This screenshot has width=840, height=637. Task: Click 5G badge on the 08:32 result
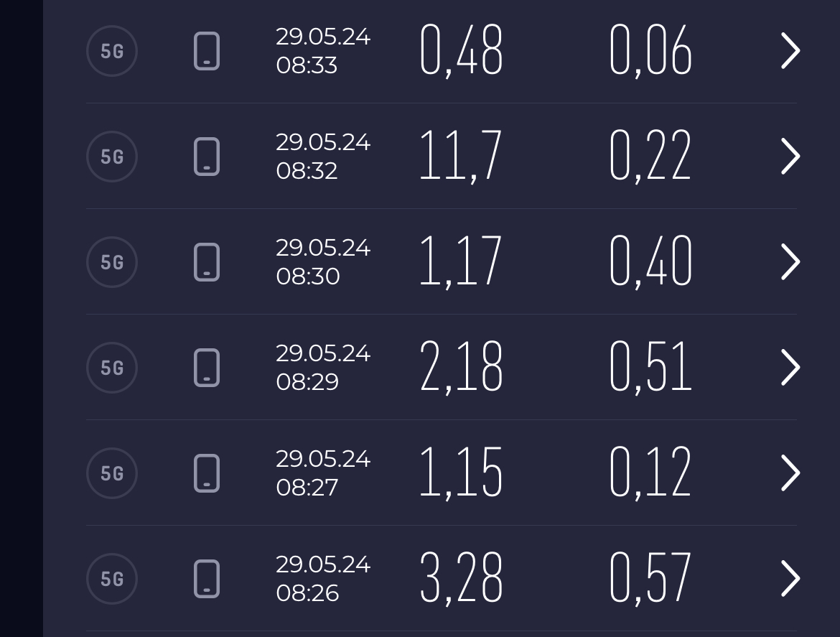[x=112, y=157]
